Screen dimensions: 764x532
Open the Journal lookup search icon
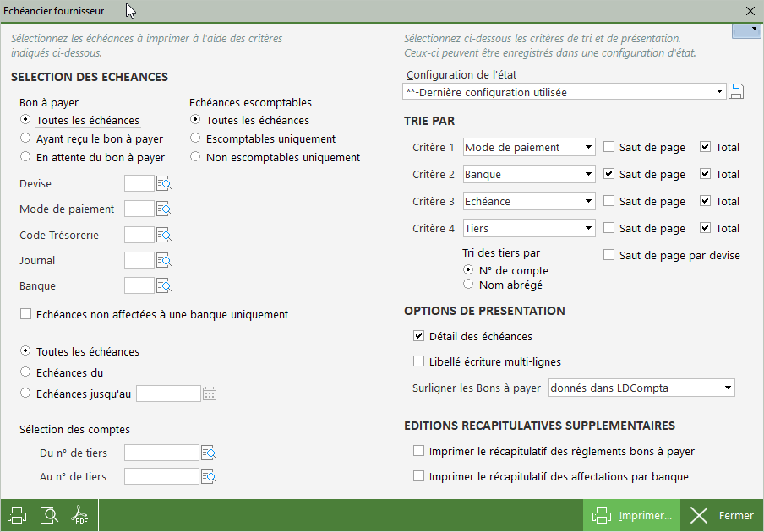tap(164, 261)
